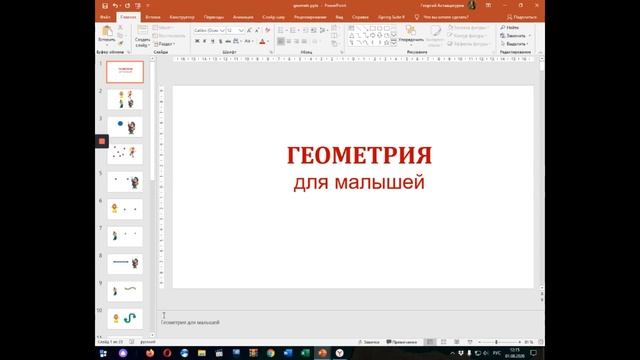640x360 pixels.
Task: Select slide 10 thumbnail with the snake
Action: 125,319
